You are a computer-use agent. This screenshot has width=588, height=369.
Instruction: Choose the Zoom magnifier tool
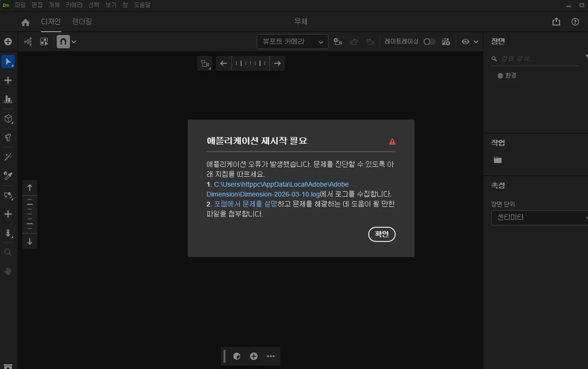(8, 252)
